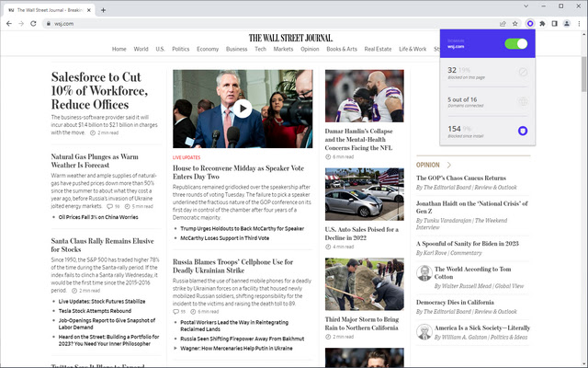Viewport: 588px width, 368px height.
Task: Click the purple shield icon beside 154
Action: (523, 131)
